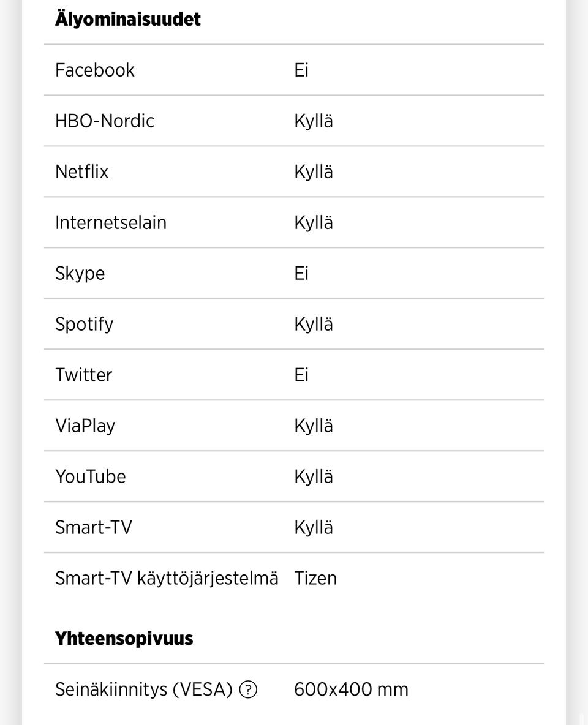Click the Kyllä value beside Netflix
The width and height of the screenshot is (588, 725).
coord(314,171)
